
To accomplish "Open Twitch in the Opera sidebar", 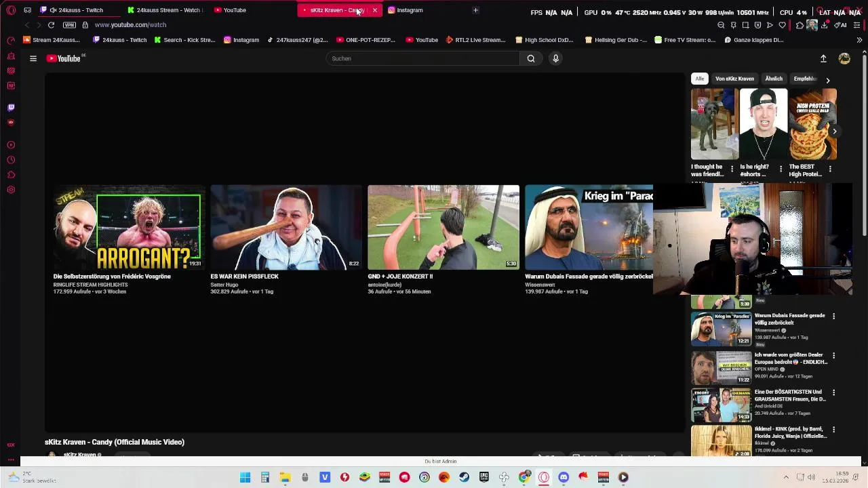I will point(11,107).
